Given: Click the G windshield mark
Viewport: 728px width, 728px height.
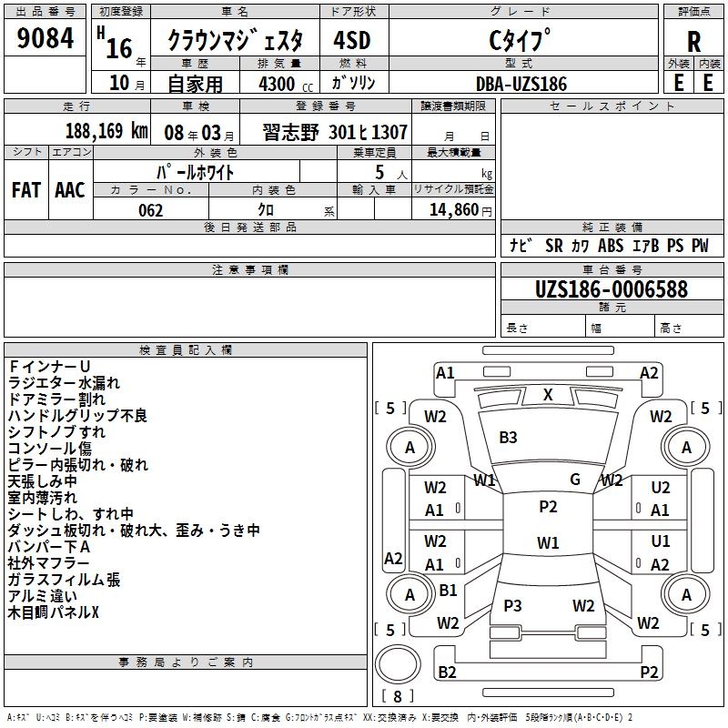Looking at the screenshot, I should [x=575, y=480].
